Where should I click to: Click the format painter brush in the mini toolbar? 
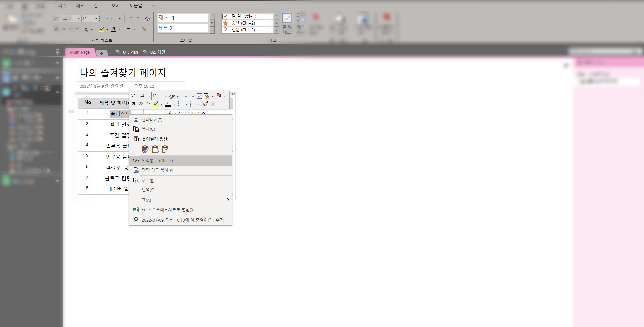[x=205, y=104]
